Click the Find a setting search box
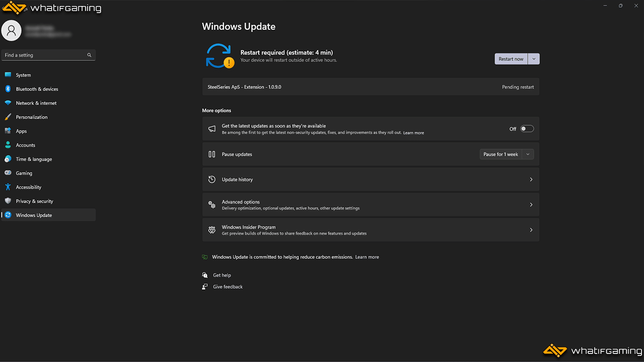The width and height of the screenshot is (644, 362). click(x=48, y=55)
